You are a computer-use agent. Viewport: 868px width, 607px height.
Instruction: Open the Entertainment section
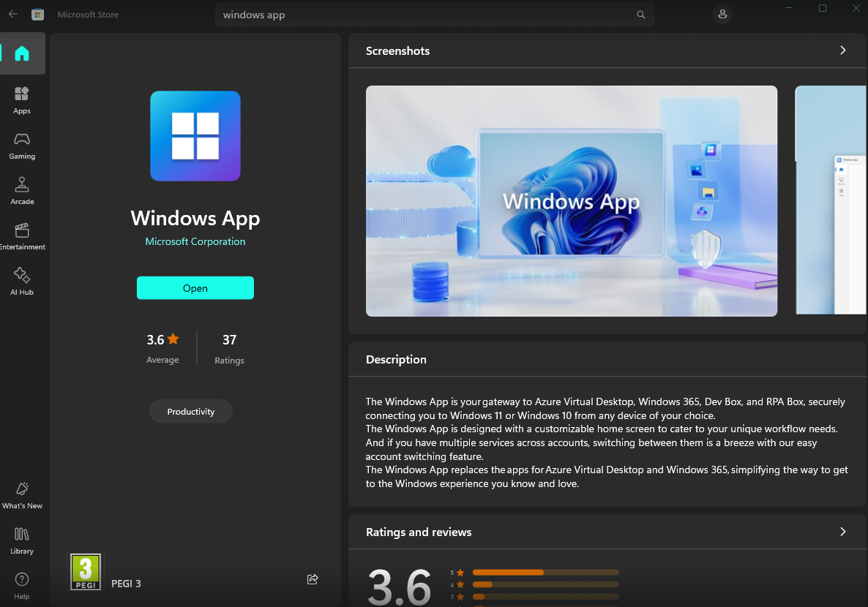click(x=22, y=236)
